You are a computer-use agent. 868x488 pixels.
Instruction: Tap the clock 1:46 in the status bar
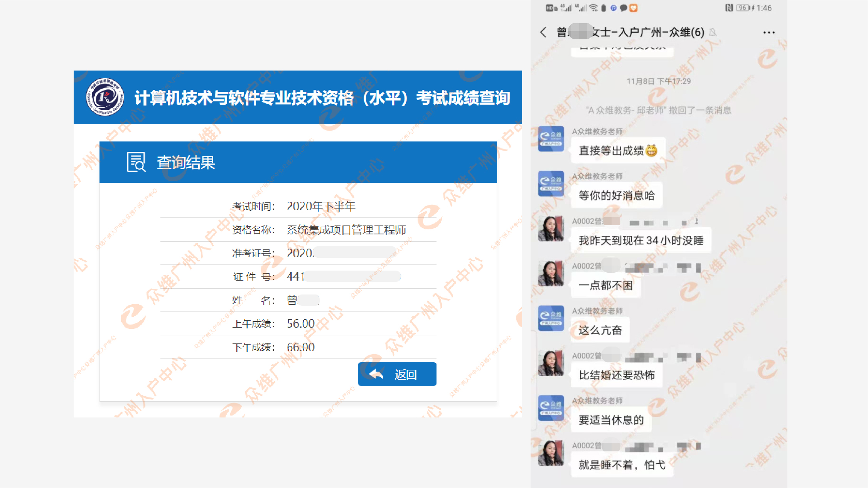pyautogui.click(x=764, y=8)
